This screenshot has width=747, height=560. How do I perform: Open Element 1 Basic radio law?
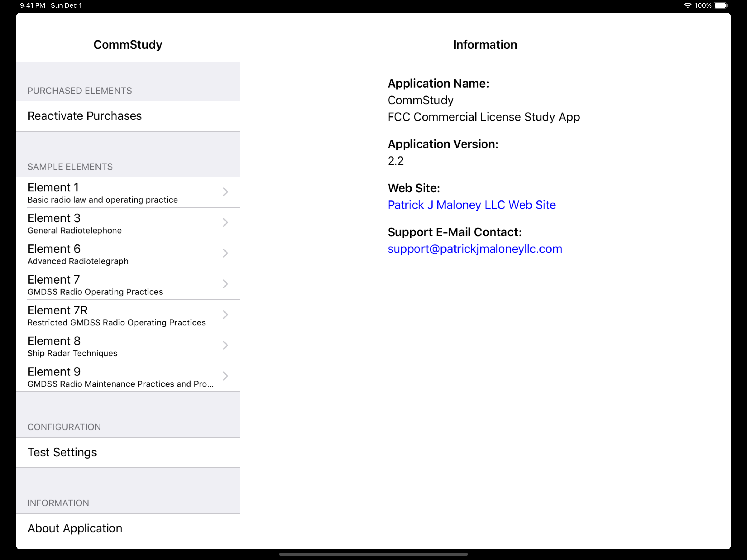click(x=103, y=192)
